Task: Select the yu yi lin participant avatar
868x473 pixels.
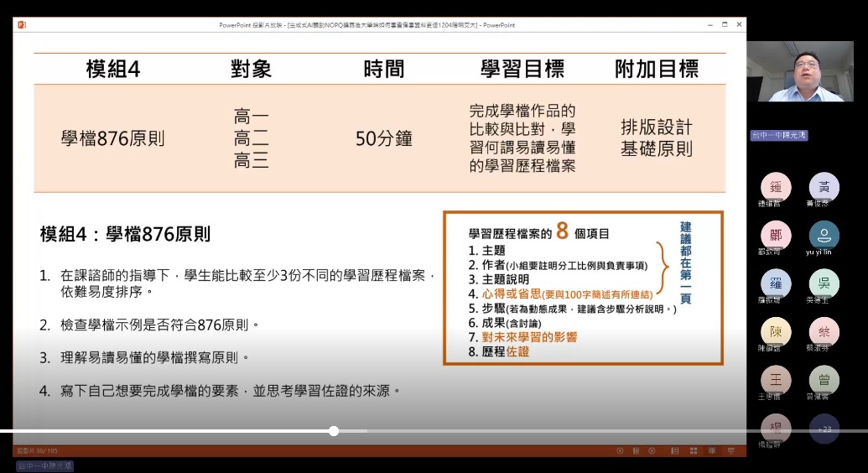Action: 824,235
